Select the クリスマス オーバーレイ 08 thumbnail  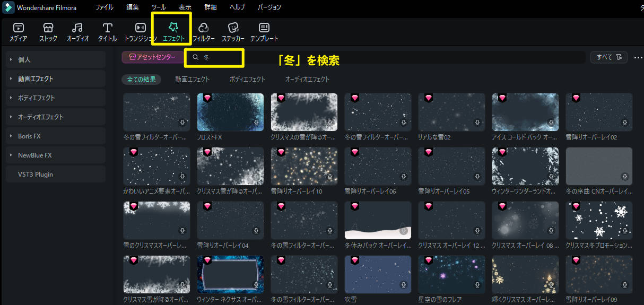click(525, 220)
